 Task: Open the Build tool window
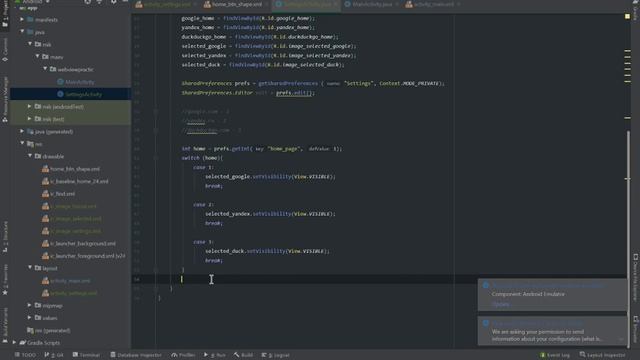(x=243, y=355)
